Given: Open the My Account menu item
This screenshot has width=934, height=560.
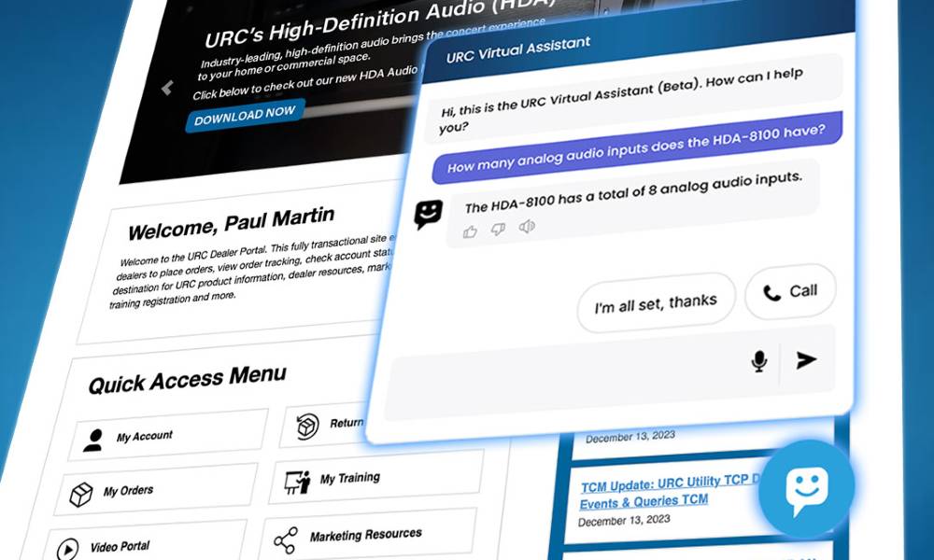Looking at the screenshot, I should click(x=168, y=435).
